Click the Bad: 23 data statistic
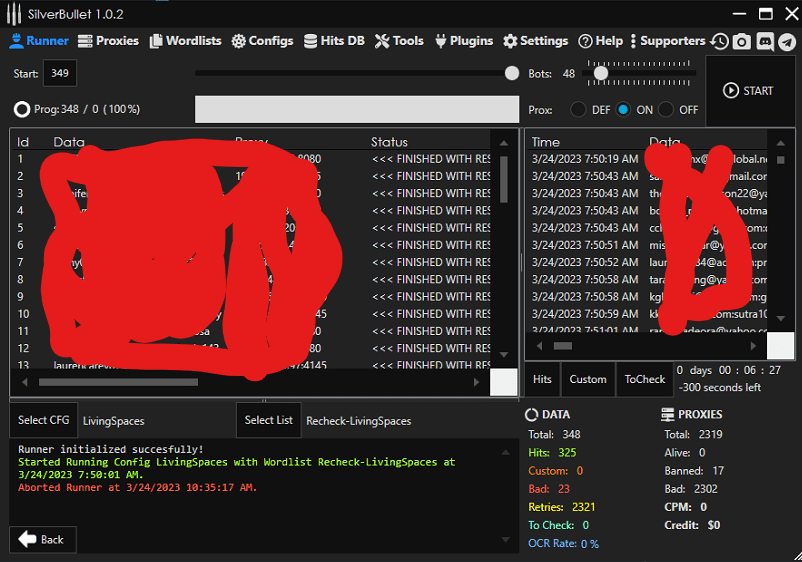 [x=549, y=489]
